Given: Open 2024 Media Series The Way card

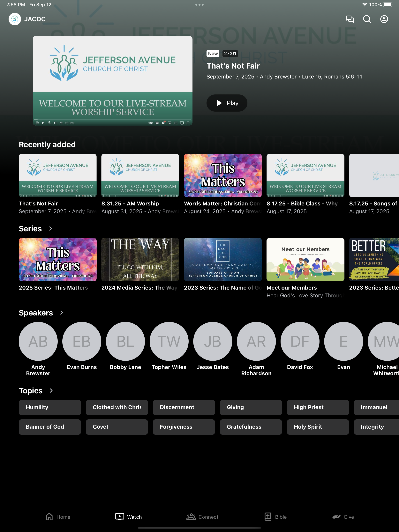Looking at the screenshot, I should point(140,260).
